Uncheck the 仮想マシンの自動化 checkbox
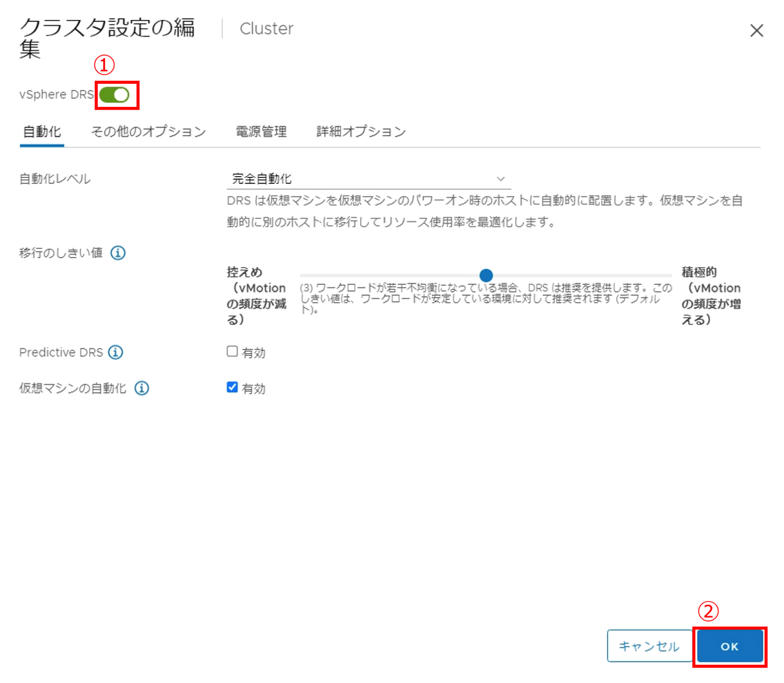The image size is (784, 683). [232, 388]
